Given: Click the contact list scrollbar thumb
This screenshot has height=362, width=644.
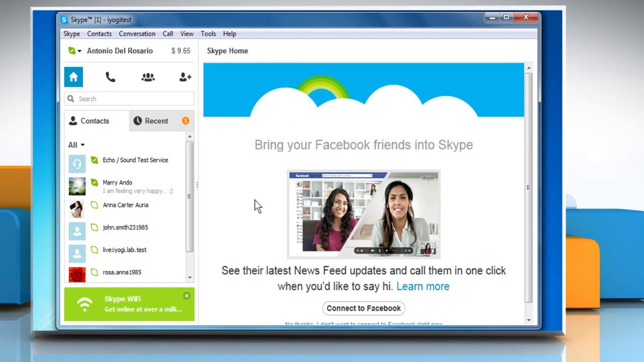Looking at the screenshot, I should [x=190, y=196].
